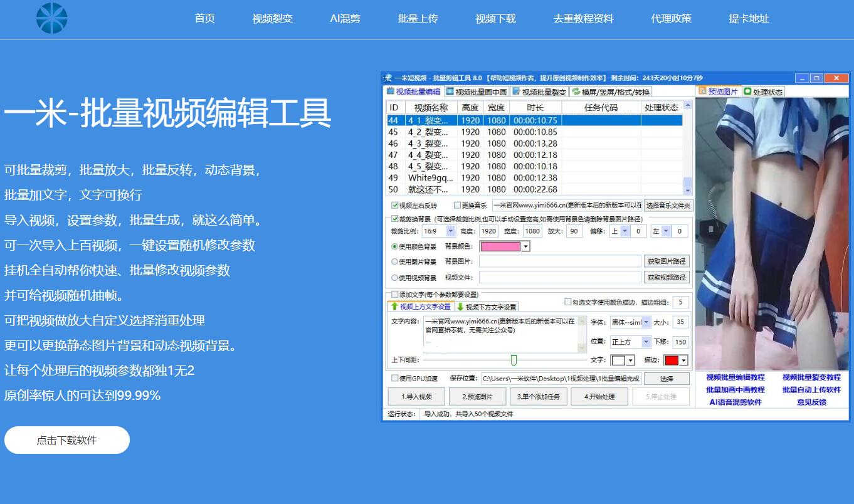
Task: Click the 预览图片 panel icon
Action: 702,91
